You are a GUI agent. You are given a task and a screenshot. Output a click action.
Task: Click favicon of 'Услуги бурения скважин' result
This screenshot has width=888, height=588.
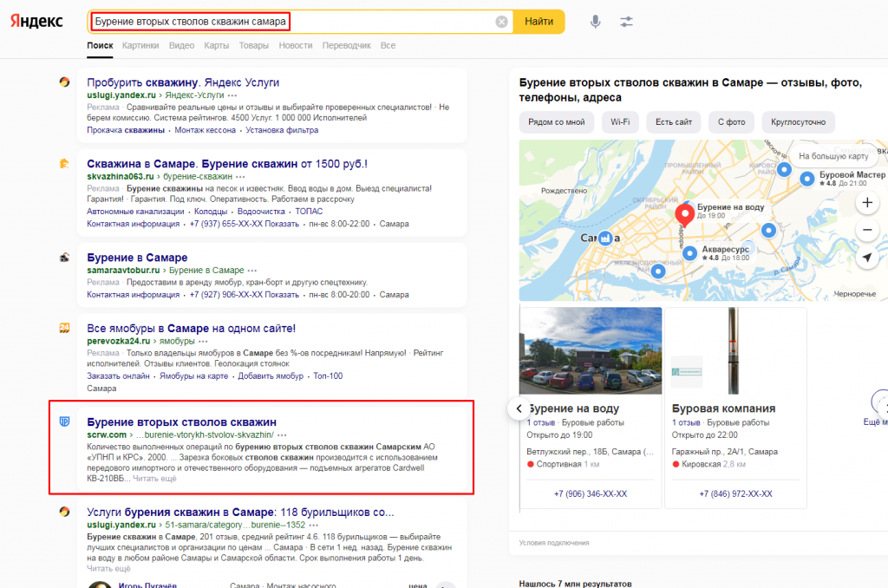[x=64, y=512]
